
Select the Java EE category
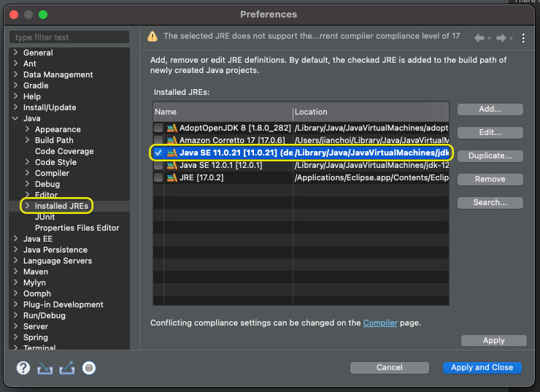click(x=38, y=239)
